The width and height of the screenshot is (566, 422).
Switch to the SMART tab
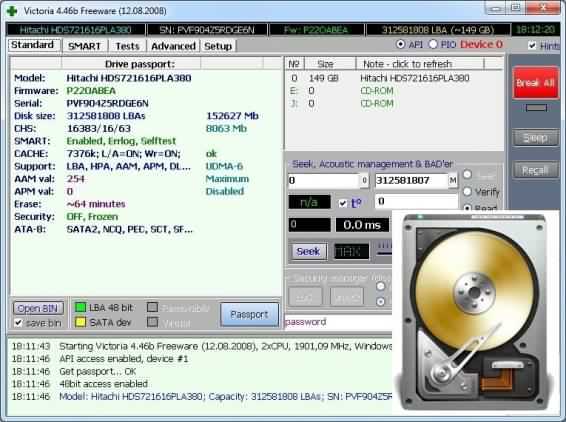click(x=84, y=46)
